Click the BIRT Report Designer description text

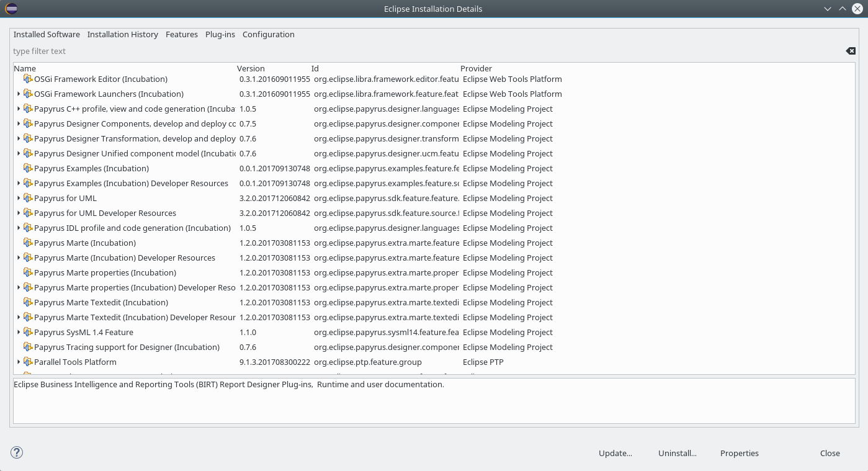click(229, 384)
